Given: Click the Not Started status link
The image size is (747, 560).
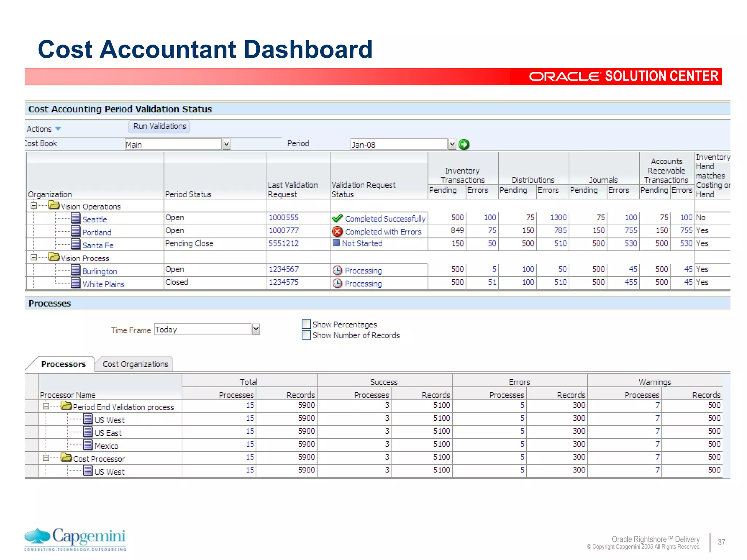Looking at the screenshot, I should (362, 243).
